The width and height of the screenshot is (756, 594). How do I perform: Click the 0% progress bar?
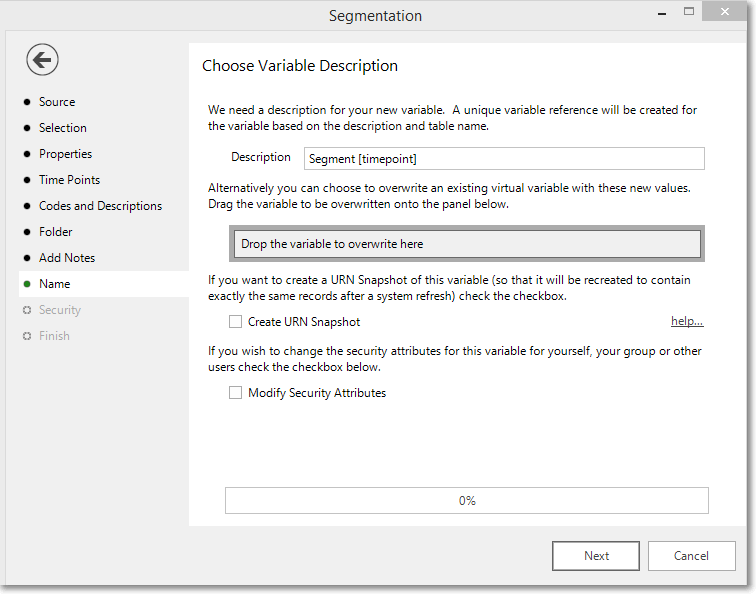coord(467,500)
